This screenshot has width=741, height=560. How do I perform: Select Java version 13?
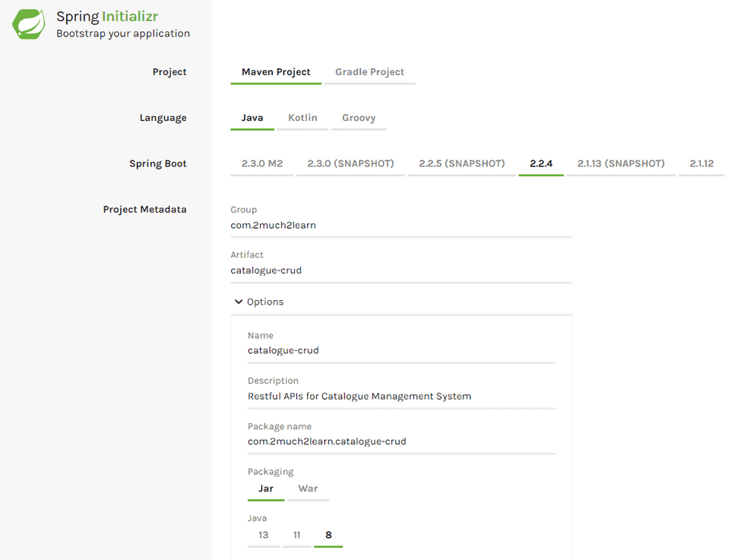(263, 535)
